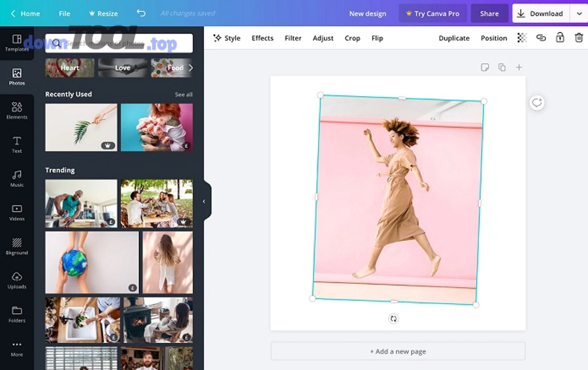Viewport: 588px width, 370px height.
Task: Select the Love category chip
Action: pyautogui.click(x=123, y=68)
